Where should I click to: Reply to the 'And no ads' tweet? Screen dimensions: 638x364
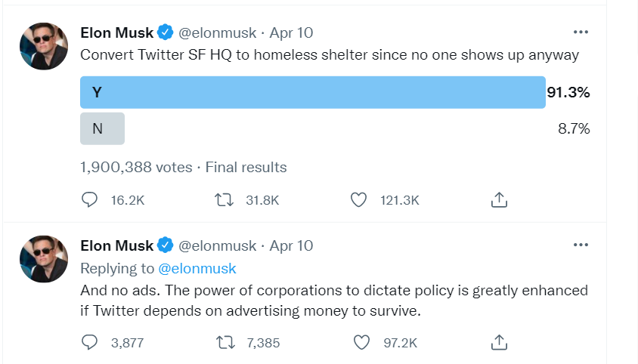click(x=90, y=342)
